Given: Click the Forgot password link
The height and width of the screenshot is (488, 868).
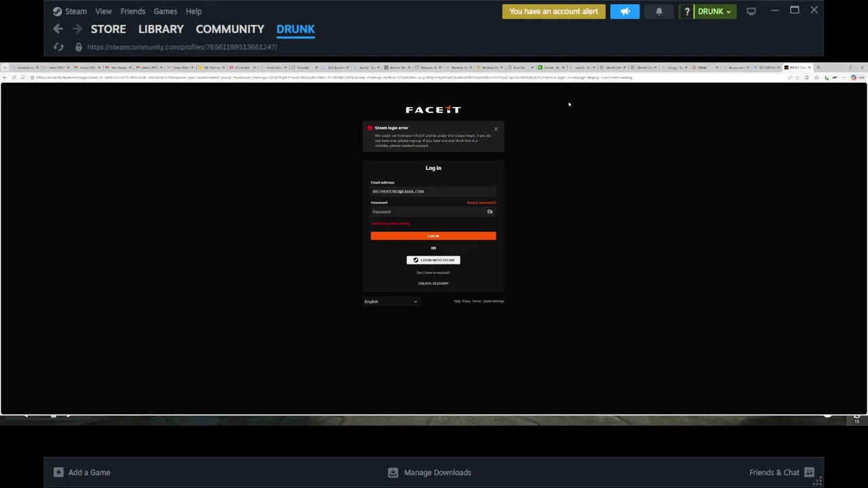Looking at the screenshot, I should pyautogui.click(x=481, y=203).
